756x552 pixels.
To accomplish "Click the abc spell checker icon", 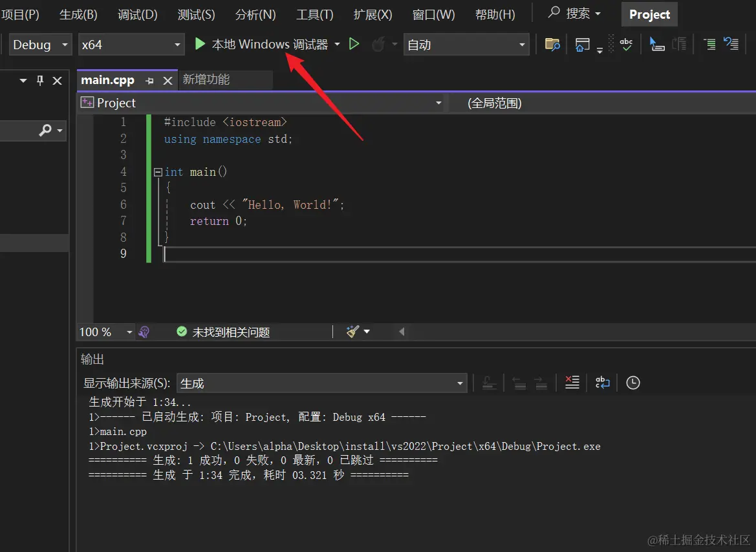I will pos(626,45).
